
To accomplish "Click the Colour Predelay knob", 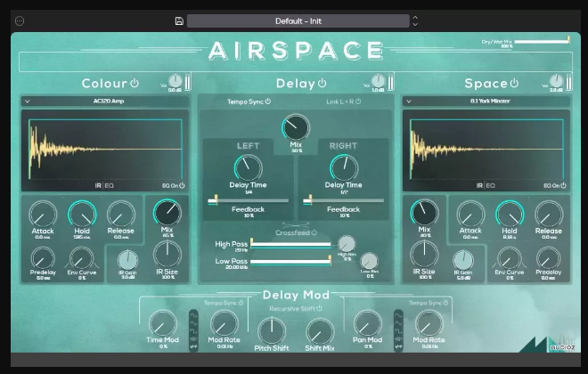I will coord(43,258).
